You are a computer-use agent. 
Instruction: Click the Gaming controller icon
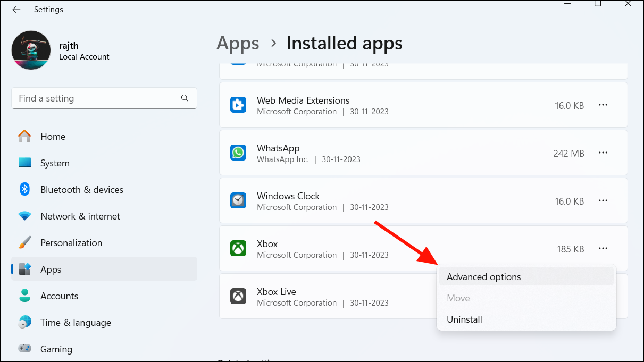(x=24, y=349)
